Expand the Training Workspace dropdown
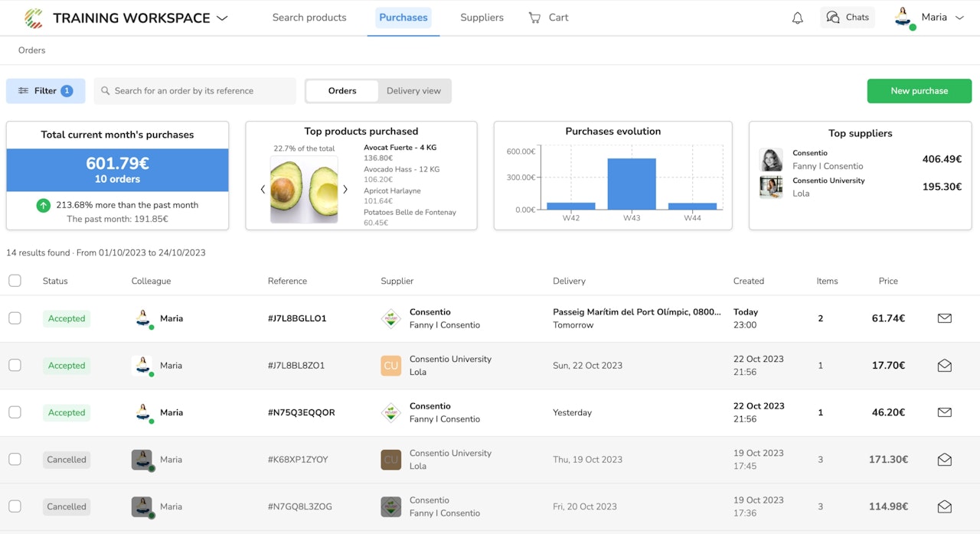 (x=222, y=18)
